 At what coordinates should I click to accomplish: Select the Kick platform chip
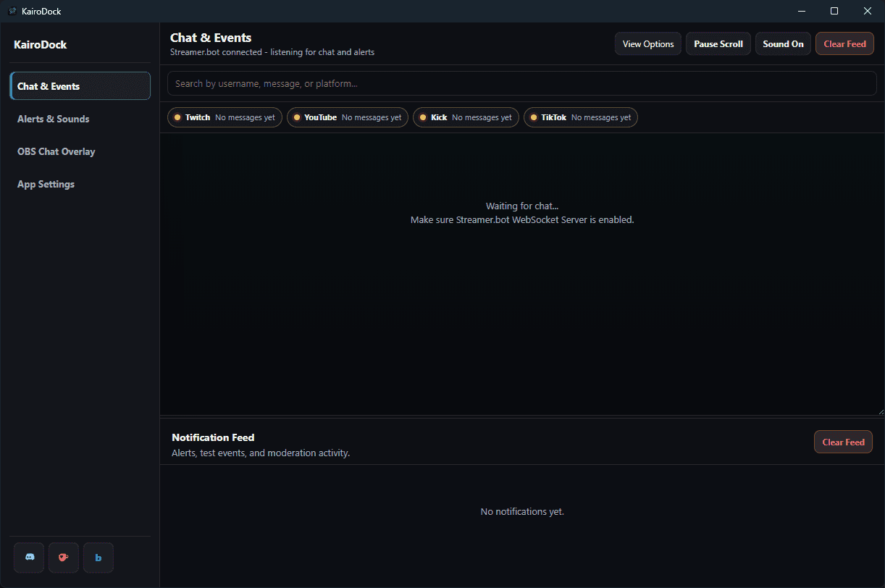coord(466,117)
